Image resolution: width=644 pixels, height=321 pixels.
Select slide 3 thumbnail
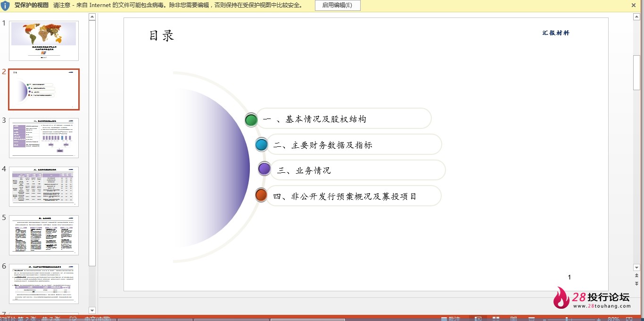pyautogui.click(x=44, y=138)
